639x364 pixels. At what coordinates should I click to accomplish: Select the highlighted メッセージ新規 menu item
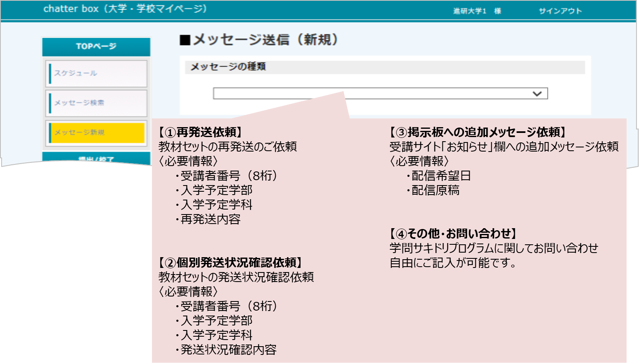click(x=96, y=133)
